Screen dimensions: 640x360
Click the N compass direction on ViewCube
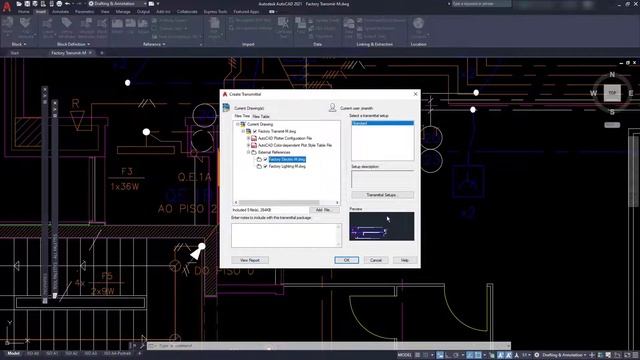click(612, 75)
